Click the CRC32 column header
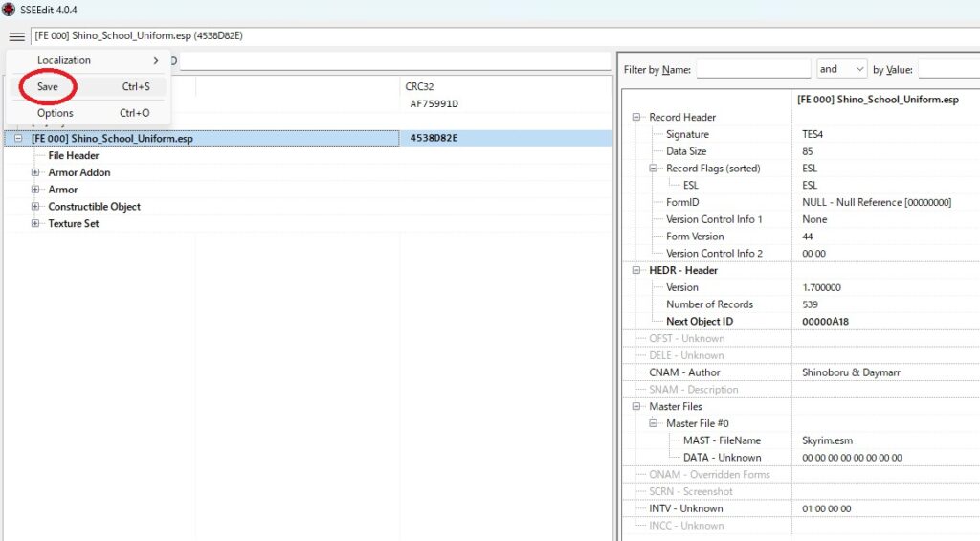 (x=421, y=86)
